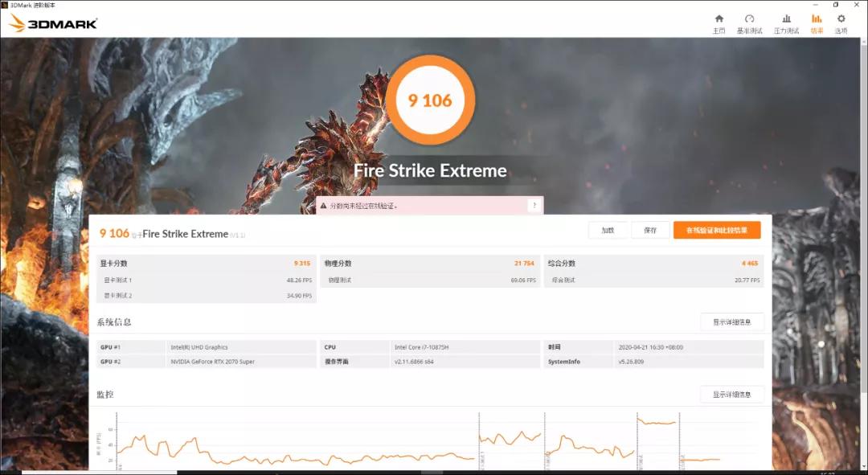This screenshot has width=868, height=475.
Task: Maximize the 3DMark window
Action: click(x=835, y=5)
